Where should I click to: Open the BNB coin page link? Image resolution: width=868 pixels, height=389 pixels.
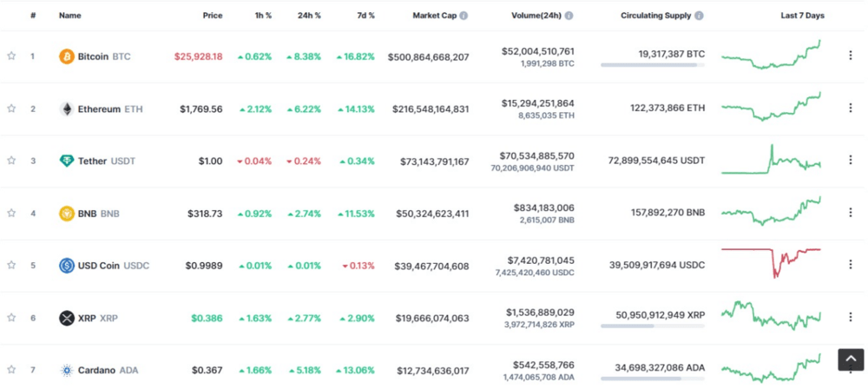(x=99, y=214)
